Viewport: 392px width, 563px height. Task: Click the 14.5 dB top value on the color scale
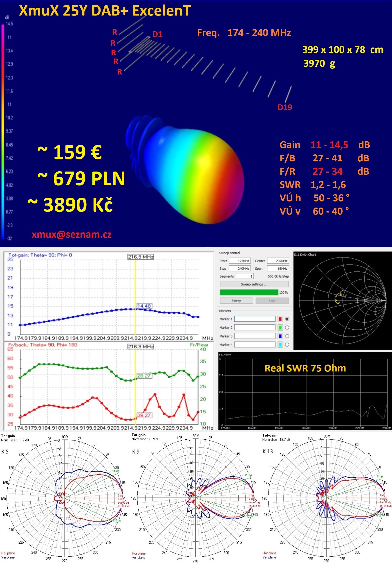click(x=9, y=24)
